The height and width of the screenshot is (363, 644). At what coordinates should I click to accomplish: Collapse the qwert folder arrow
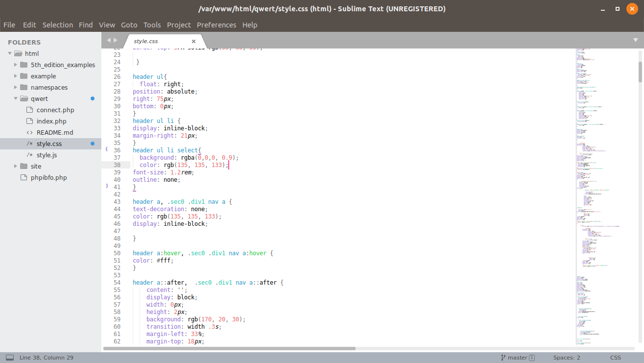(x=16, y=98)
